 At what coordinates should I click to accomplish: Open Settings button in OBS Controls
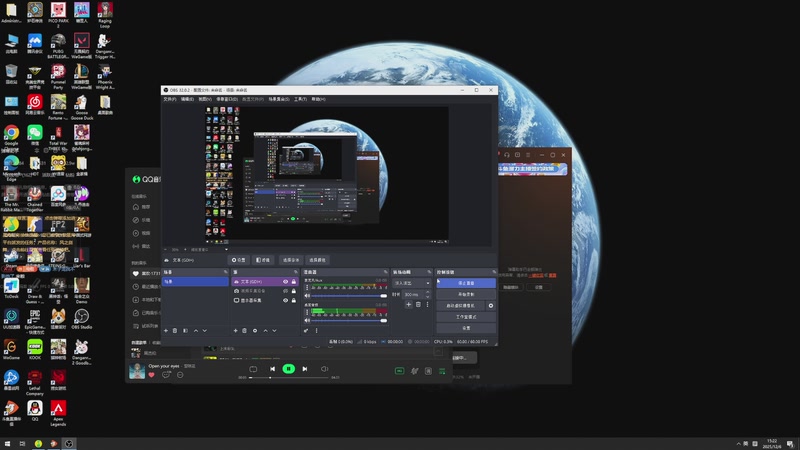tap(466, 328)
